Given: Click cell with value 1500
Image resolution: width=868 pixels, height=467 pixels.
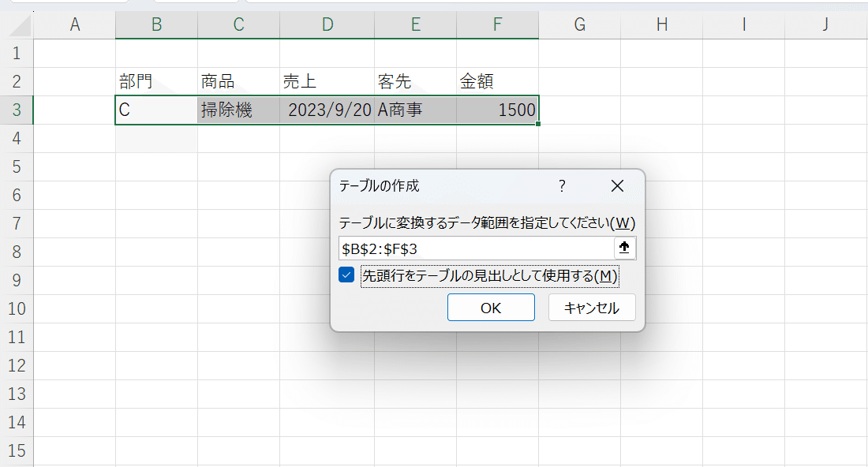Looking at the screenshot, I should 497,110.
